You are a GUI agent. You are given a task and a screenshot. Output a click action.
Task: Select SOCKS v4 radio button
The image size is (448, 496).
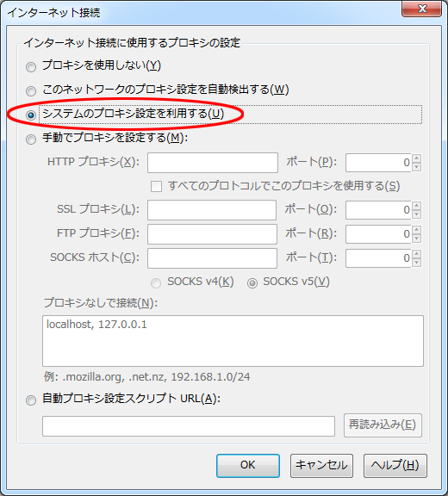pos(156,283)
